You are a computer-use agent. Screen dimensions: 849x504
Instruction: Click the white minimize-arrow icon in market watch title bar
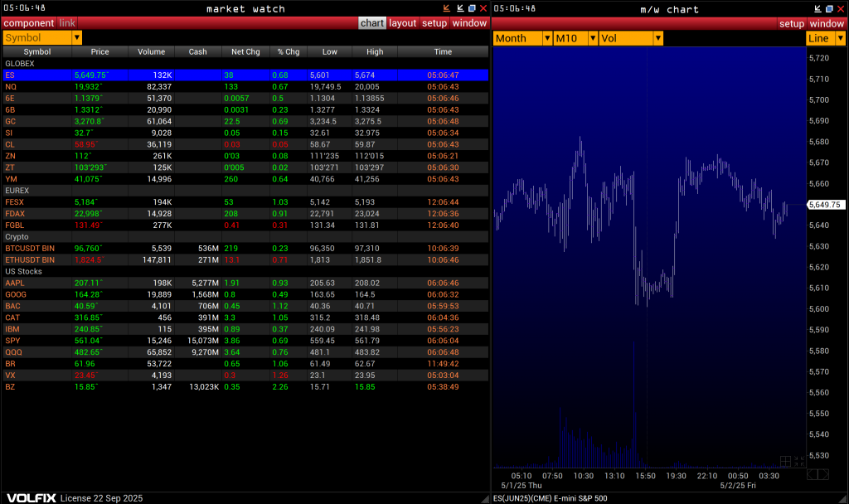460,8
